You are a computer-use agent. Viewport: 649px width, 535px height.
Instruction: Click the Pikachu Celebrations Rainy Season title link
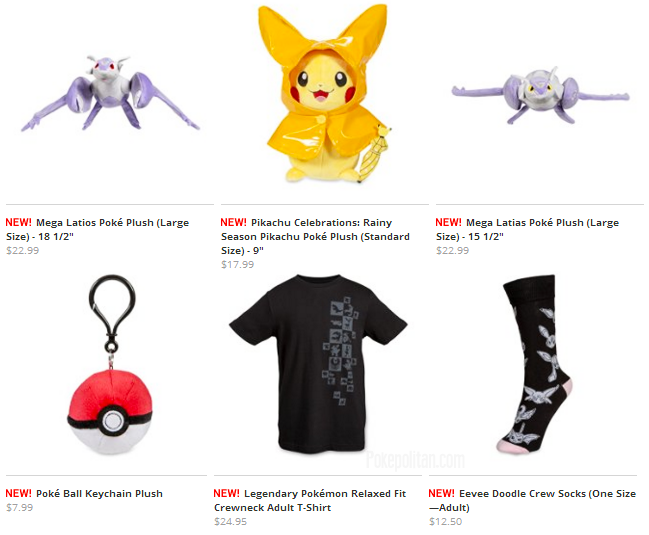click(315, 236)
